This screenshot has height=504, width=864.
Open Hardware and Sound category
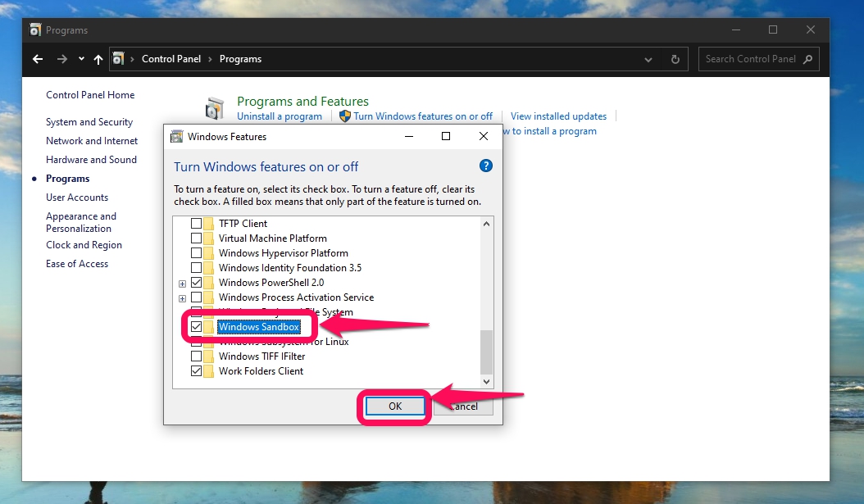pos(91,159)
